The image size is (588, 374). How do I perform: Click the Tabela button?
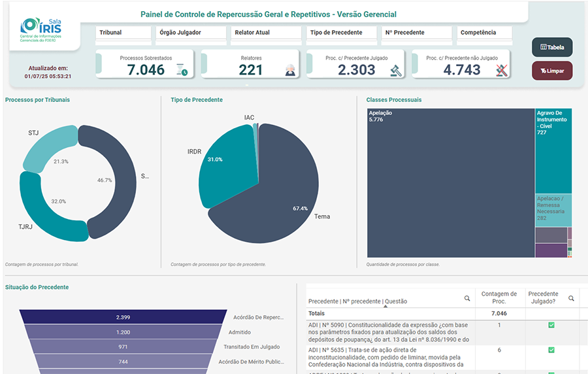pyautogui.click(x=552, y=47)
